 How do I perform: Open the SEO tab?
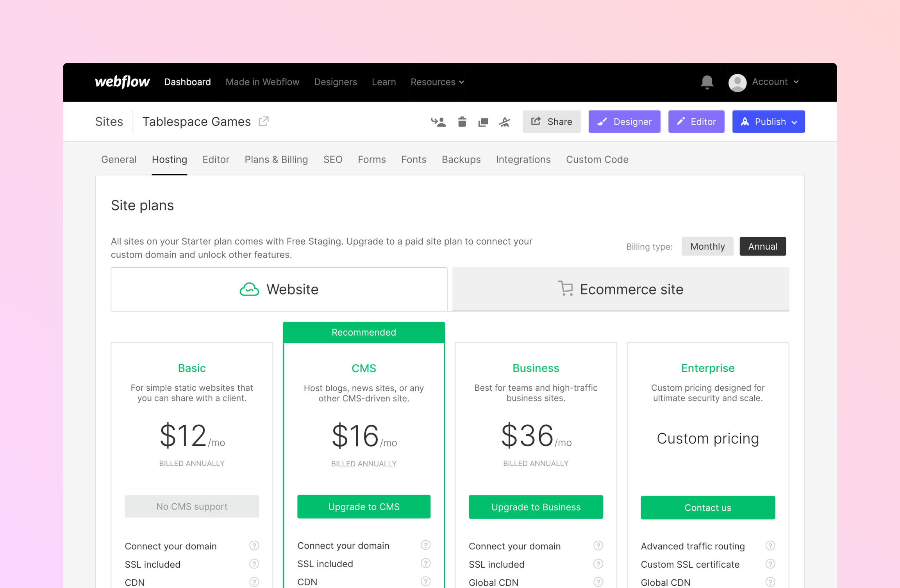(333, 159)
